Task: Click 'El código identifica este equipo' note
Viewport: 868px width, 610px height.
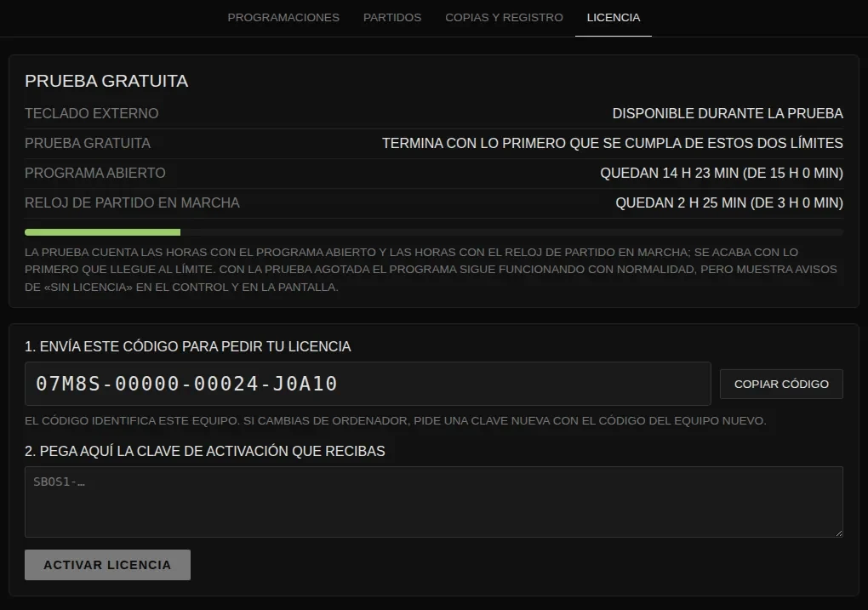Action: [395, 420]
